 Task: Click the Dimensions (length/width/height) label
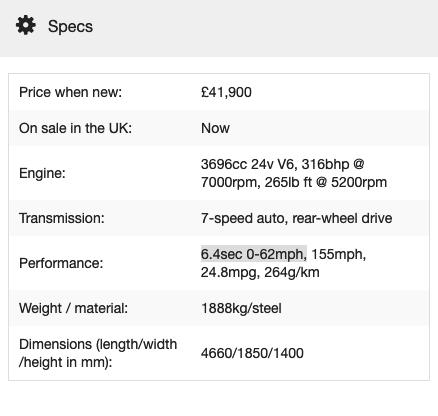point(98,353)
